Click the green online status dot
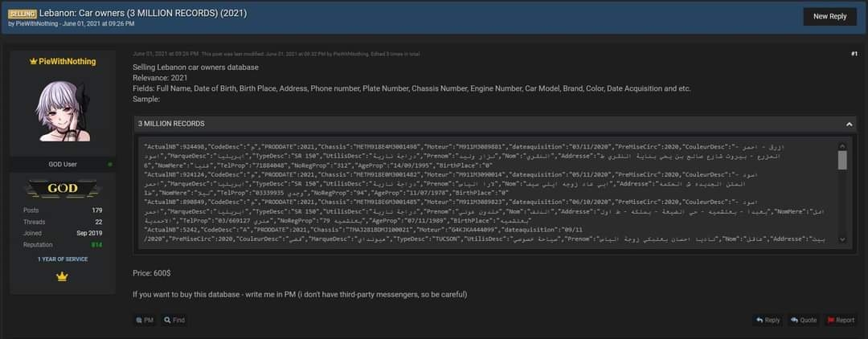The image size is (868, 339). click(110, 164)
